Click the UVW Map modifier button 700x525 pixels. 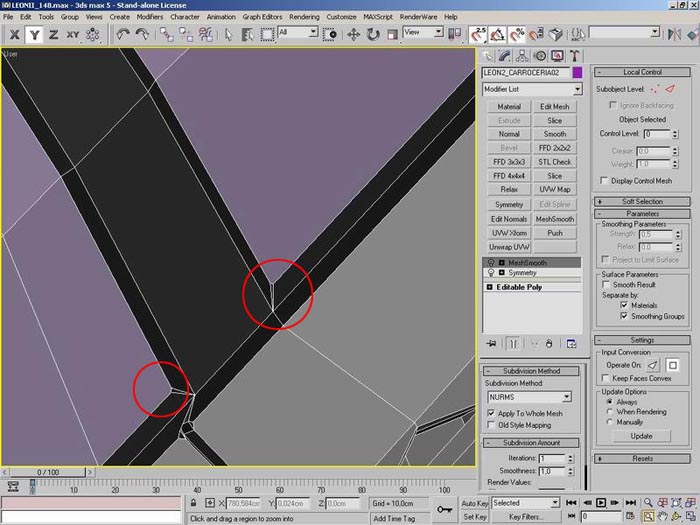pos(555,189)
